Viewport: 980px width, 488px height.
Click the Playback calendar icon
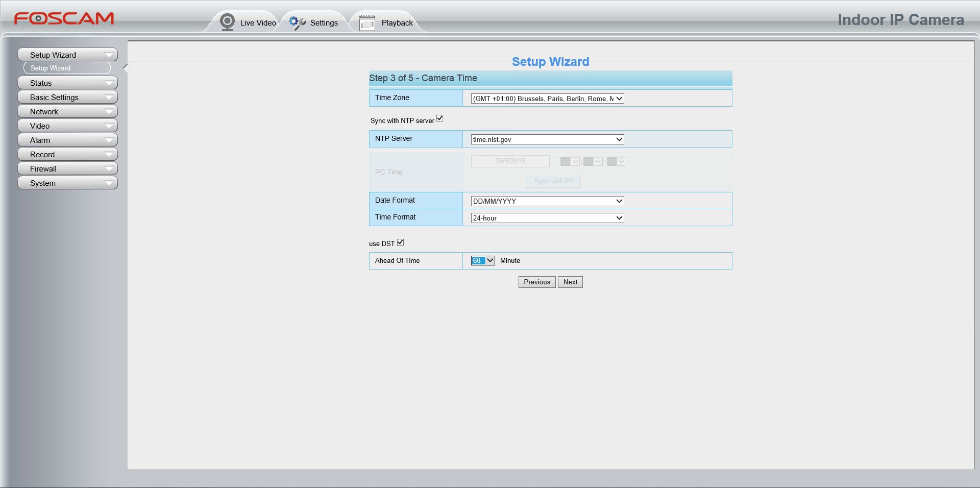[x=367, y=23]
